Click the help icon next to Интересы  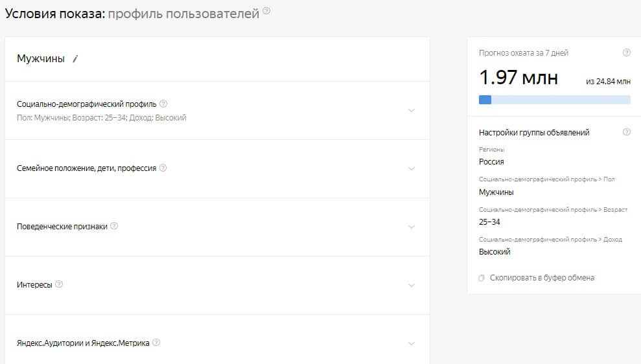tap(59, 284)
